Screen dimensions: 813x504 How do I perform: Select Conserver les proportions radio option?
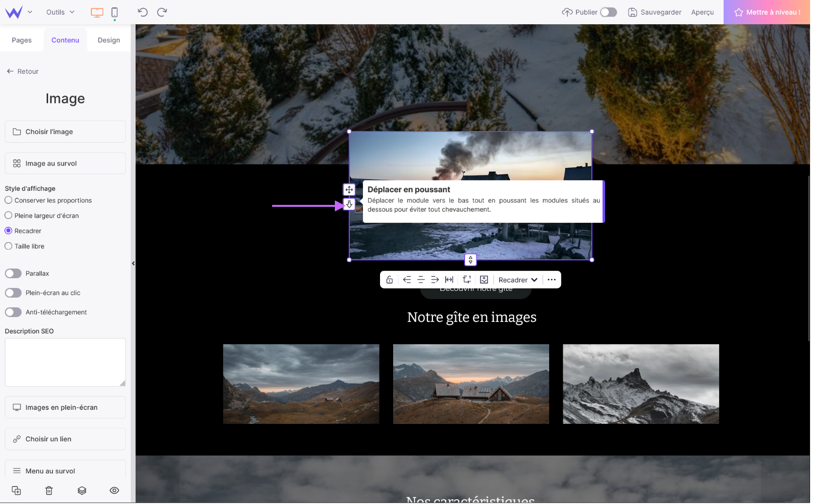(9, 201)
